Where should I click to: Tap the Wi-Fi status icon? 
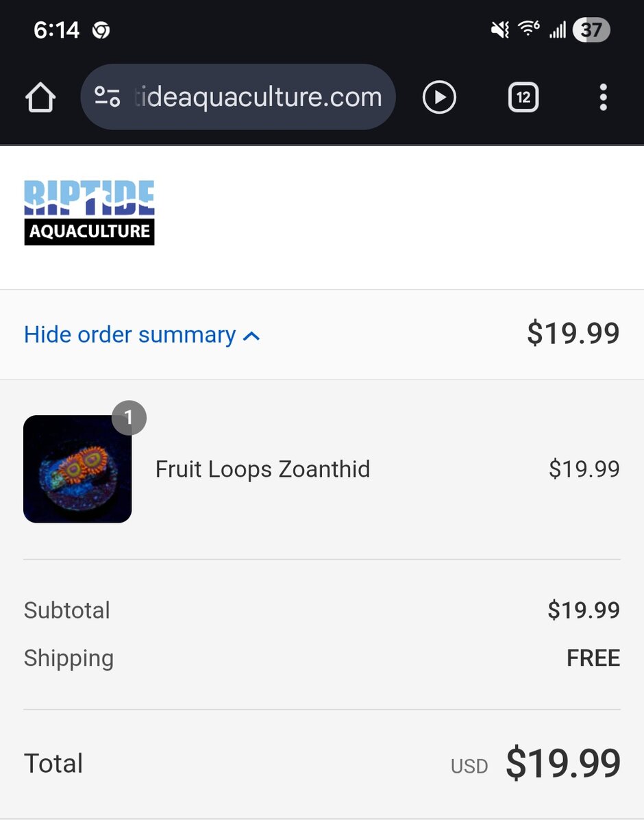pos(528,29)
